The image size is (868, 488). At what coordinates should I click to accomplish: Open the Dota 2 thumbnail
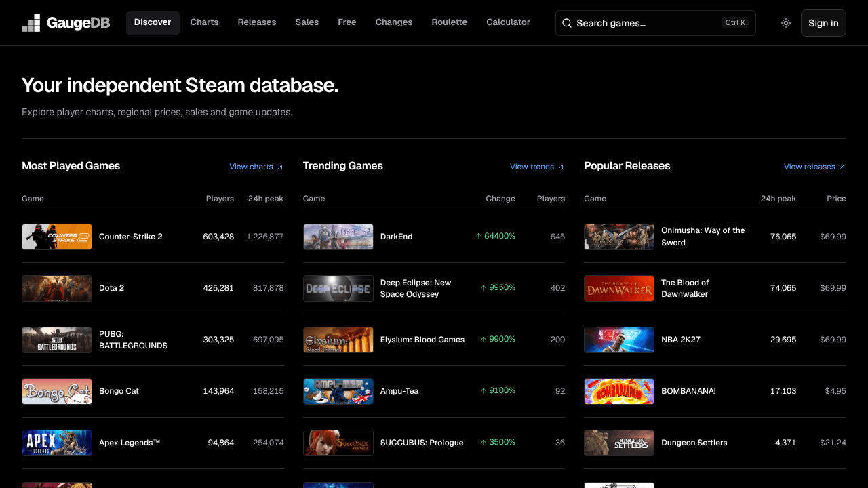point(57,288)
